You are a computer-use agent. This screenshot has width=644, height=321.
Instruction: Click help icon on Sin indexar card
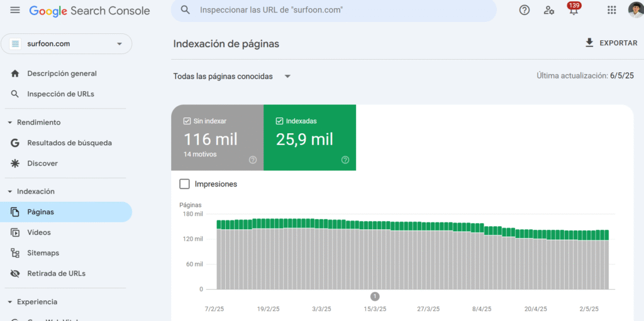coord(253,160)
